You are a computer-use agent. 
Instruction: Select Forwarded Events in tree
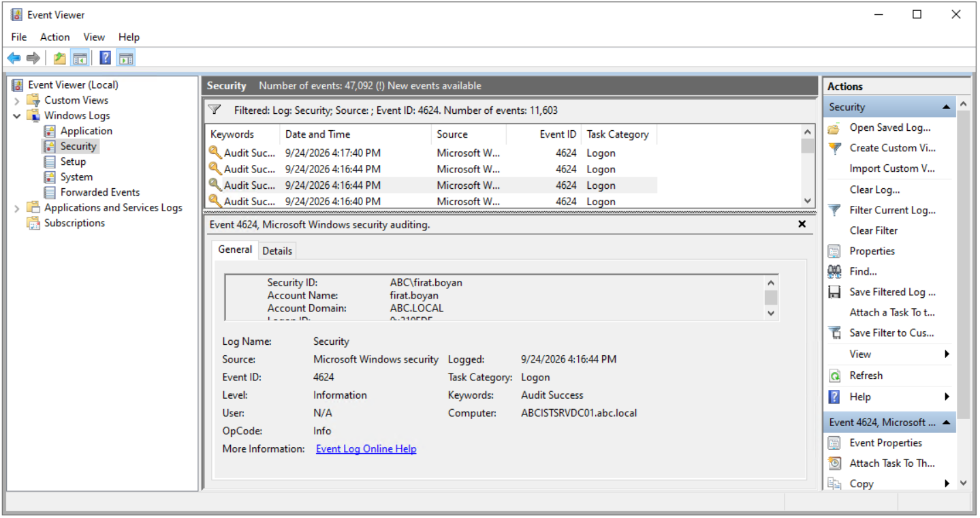pyautogui.click(x=100, y=192)
